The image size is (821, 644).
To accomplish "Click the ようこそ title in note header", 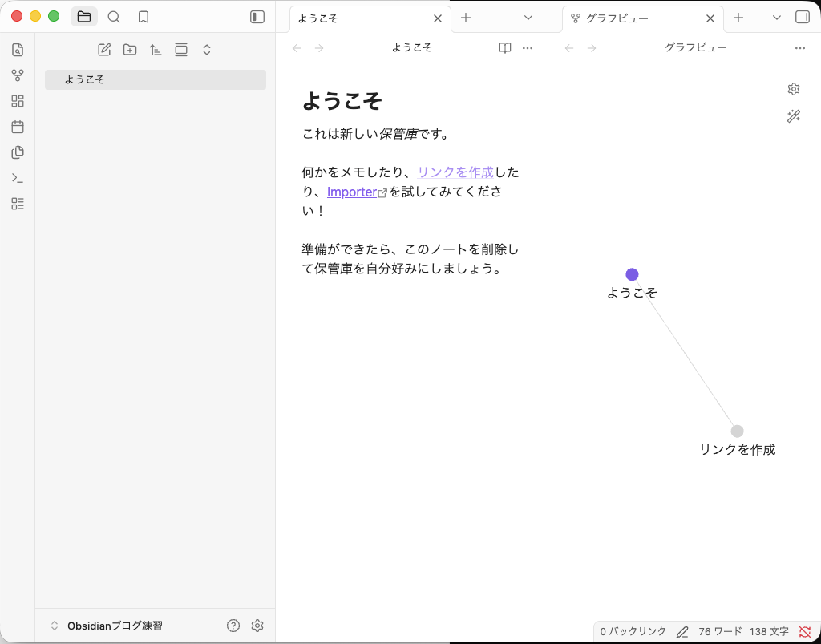I will (412, 47).
